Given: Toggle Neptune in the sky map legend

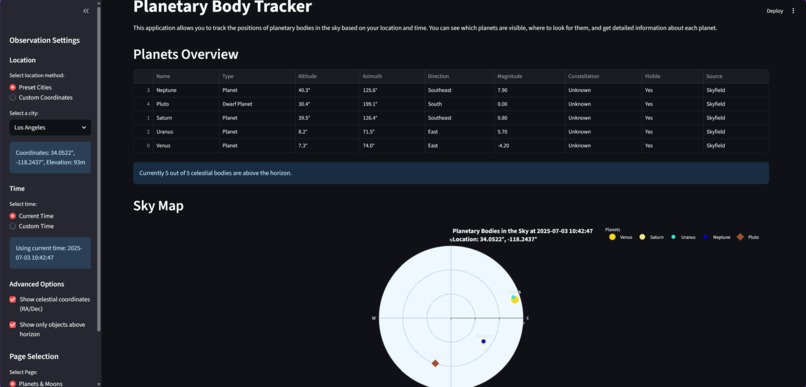Looking at the screenshot, I should pos(716,237).
